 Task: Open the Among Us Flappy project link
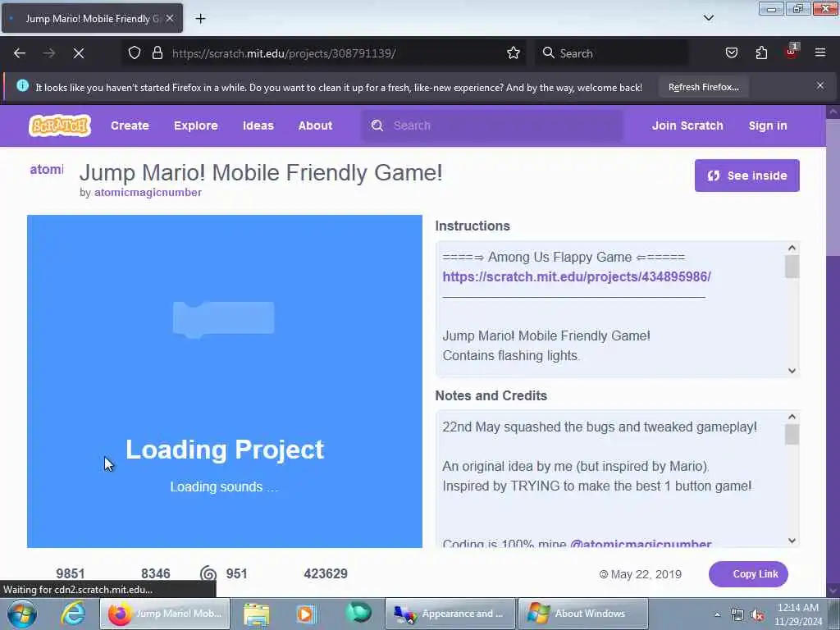pyautogui.click(x=577, y=276)
